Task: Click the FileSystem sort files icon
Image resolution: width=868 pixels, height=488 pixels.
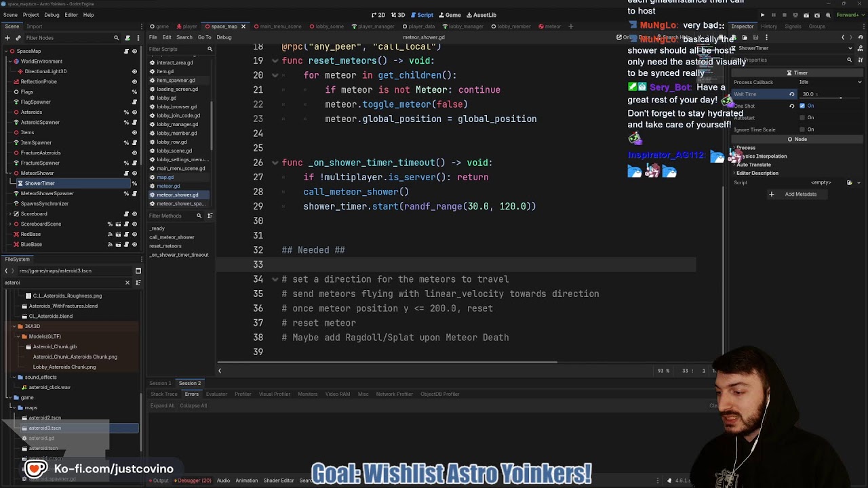Action: tap(138, 283)
